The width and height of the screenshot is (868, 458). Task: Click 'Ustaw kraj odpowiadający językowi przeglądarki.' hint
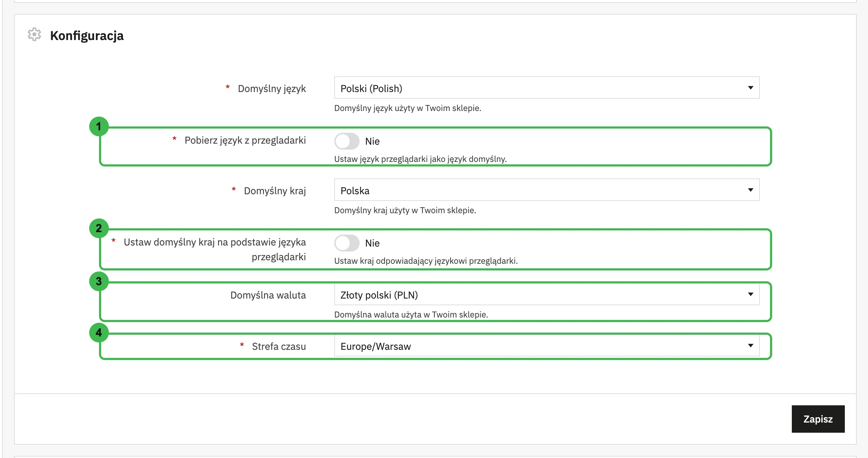click(x=426, y=261)
